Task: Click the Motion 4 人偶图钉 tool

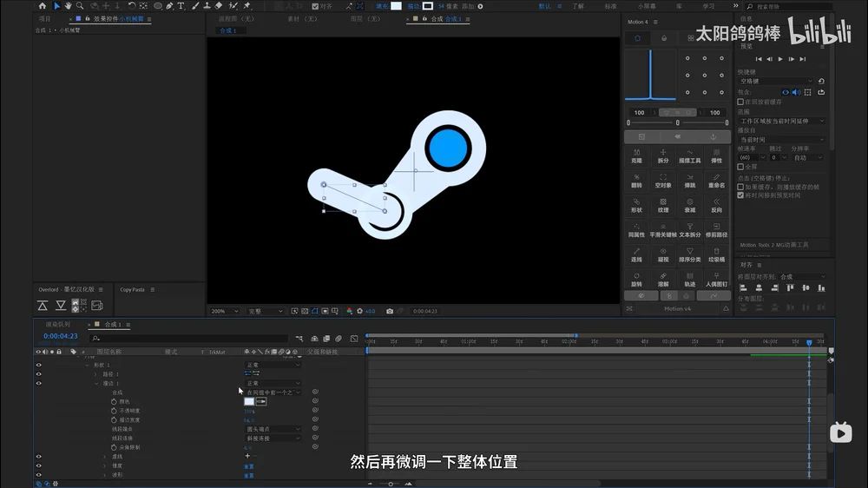Action: (x=716, y=280)
